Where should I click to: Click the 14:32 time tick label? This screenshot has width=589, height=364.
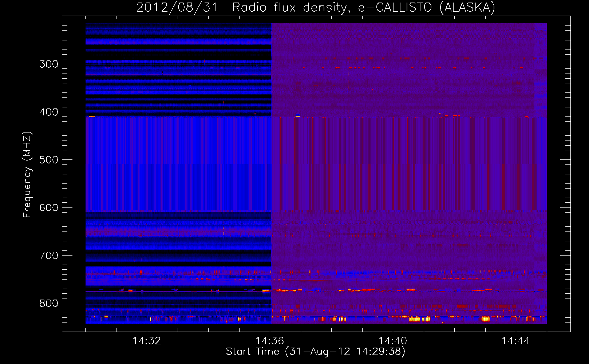[147, 341]
